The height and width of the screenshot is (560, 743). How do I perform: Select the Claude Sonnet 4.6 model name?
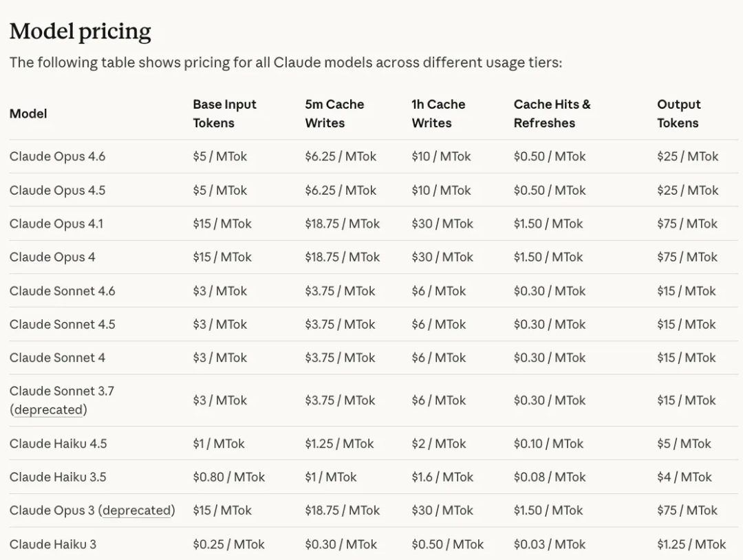click(63, 291)
